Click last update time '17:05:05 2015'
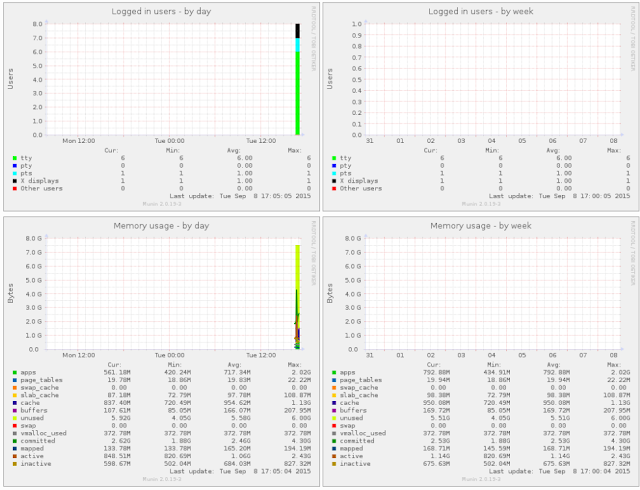Image resolution: width=640 pixels, height=490 pixels. (x=285, y=196)
